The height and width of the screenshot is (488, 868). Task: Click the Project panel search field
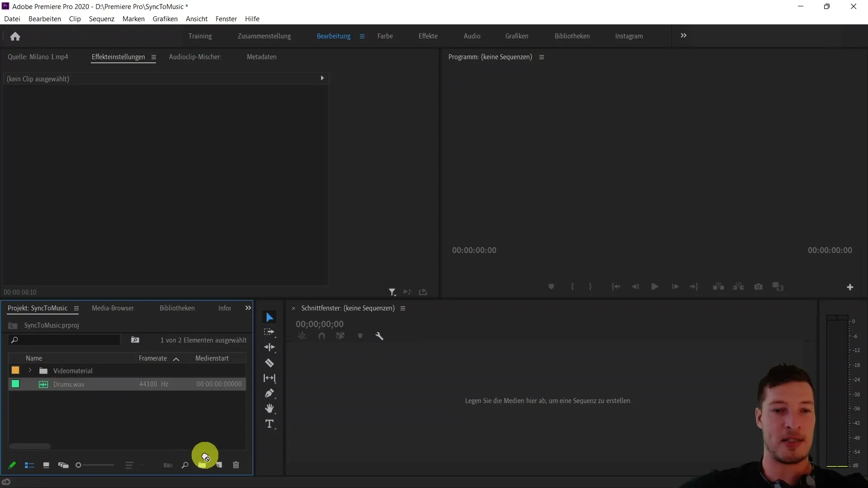point(65,340)
